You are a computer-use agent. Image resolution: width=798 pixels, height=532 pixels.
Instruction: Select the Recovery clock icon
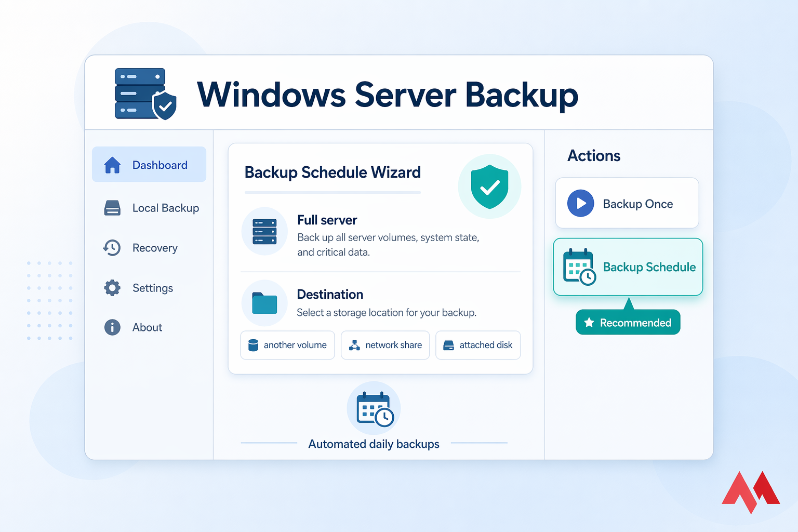(x=112, y=248)
